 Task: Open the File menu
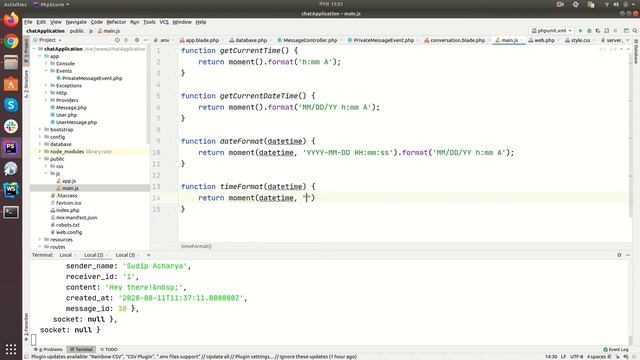[28, 22]
